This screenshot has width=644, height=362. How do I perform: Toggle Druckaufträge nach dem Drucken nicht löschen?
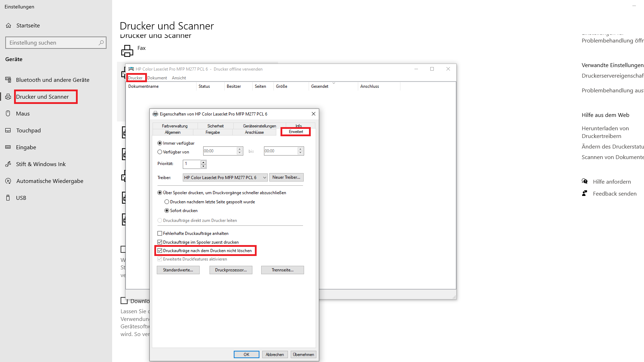coord(160,251)
